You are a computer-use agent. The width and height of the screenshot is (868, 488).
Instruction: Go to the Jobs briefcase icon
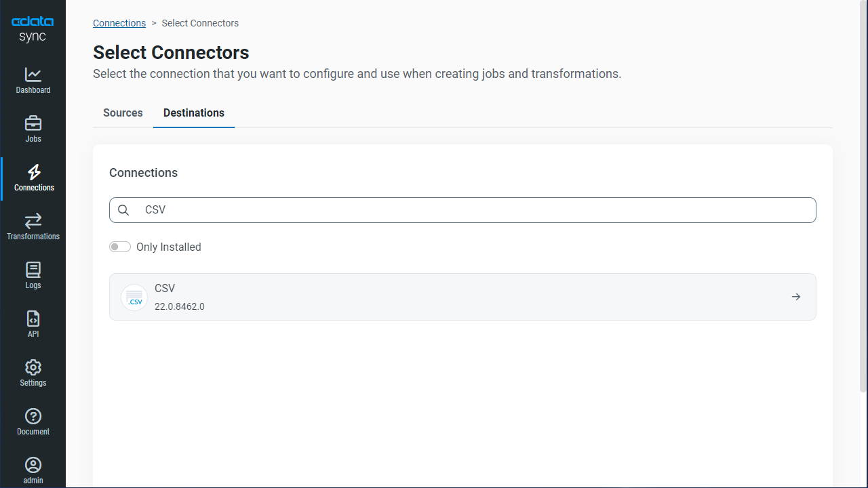point(33,124)
